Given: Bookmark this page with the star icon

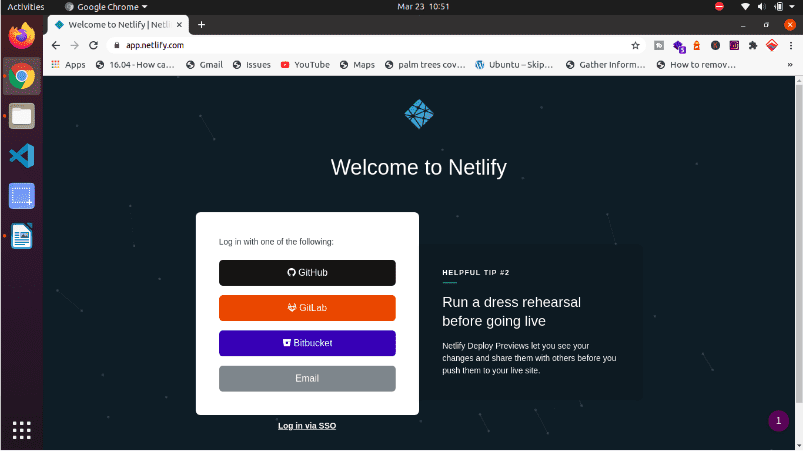Looking at the screenshot, I should [635, 45].
